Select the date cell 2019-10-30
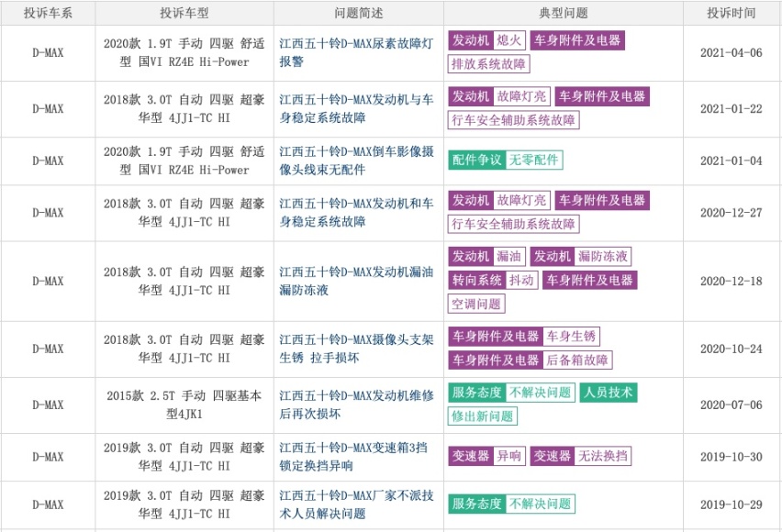 (732, 457)
